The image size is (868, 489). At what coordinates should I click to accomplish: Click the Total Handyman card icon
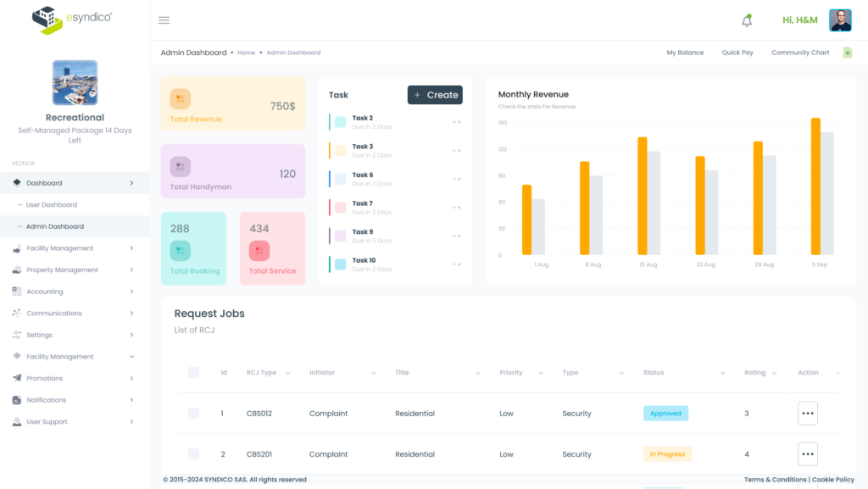180,167
